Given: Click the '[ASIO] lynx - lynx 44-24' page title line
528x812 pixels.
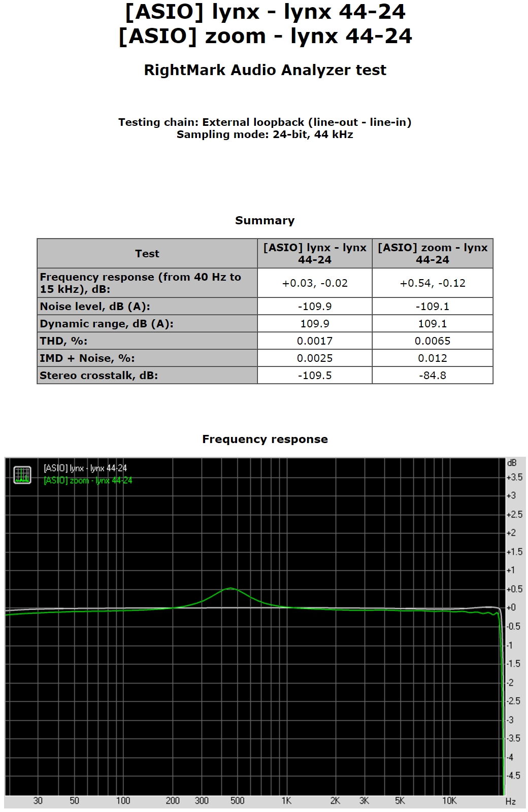Looking at the screenshot, I should click(x=265, y=12).
